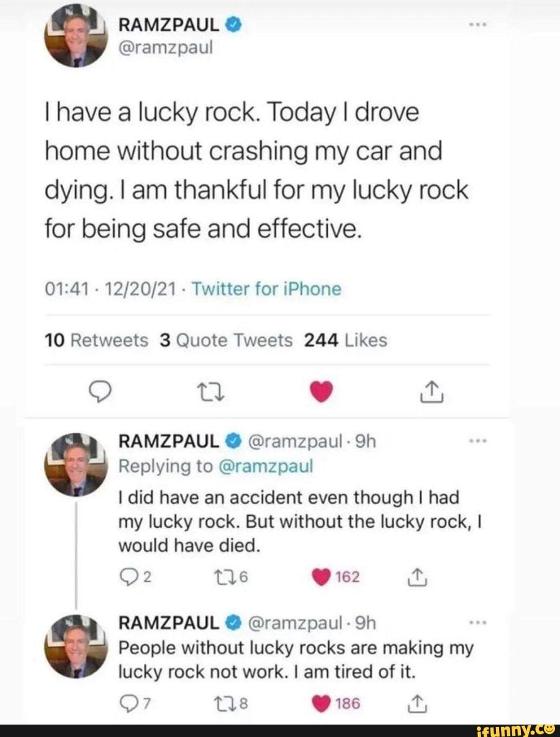
Task: Open more options on the main tweet
Action: [477, 26]
